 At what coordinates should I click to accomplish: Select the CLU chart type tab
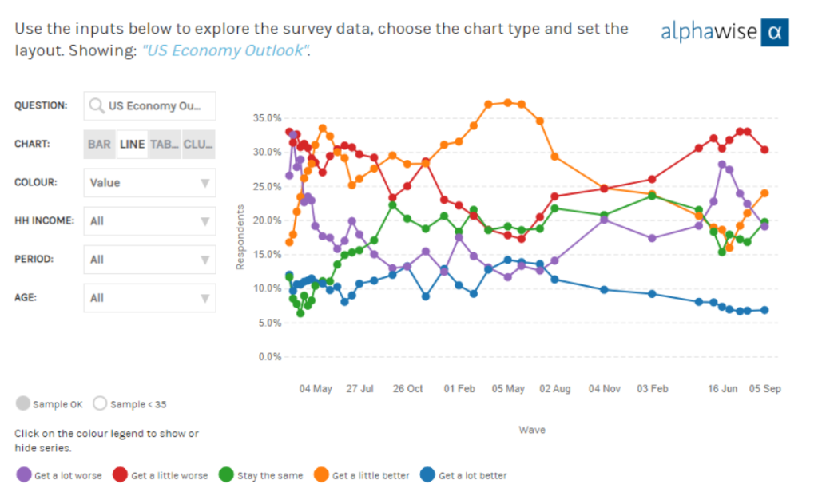click(x=198, y=145)
